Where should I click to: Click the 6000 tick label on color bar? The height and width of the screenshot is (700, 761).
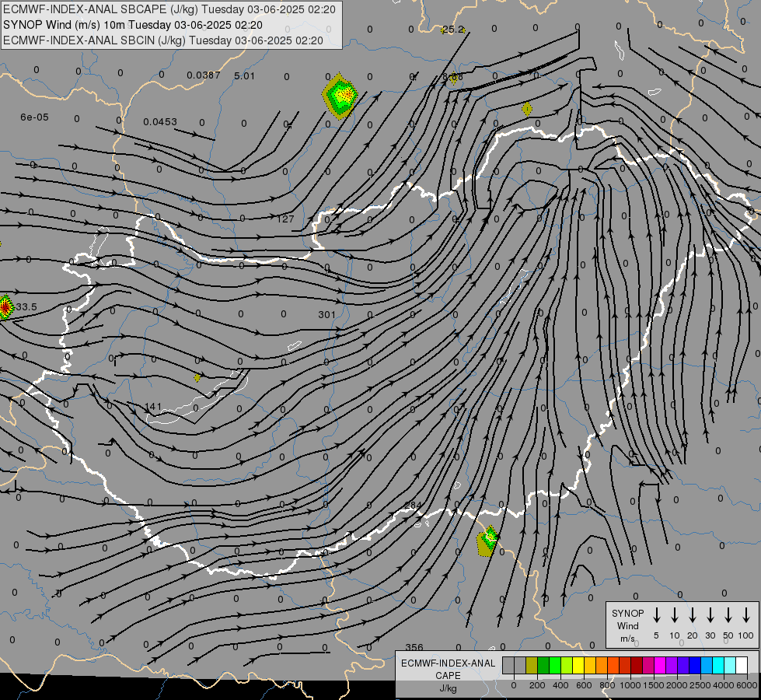[747, 685]
